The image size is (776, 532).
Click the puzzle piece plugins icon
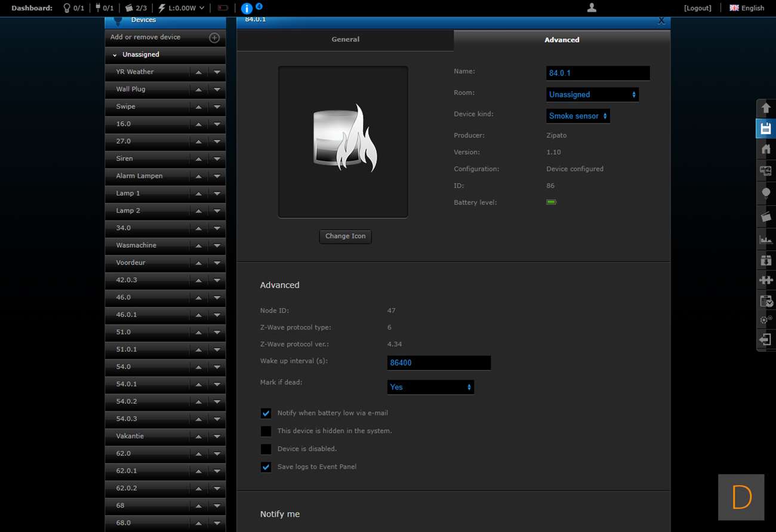pos(766,279)
